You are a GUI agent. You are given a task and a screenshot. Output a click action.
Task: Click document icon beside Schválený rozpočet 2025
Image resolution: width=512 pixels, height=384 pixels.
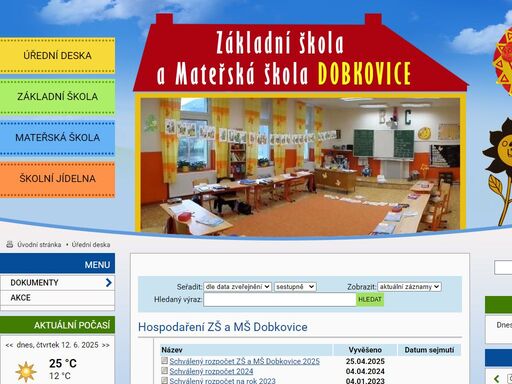tap(164, 361)
